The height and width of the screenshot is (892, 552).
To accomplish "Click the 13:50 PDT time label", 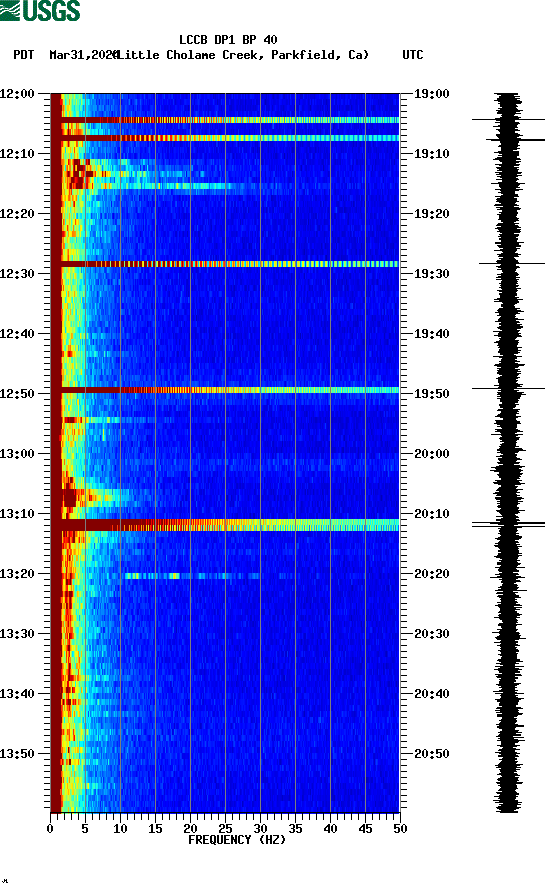I will [17, 754].
